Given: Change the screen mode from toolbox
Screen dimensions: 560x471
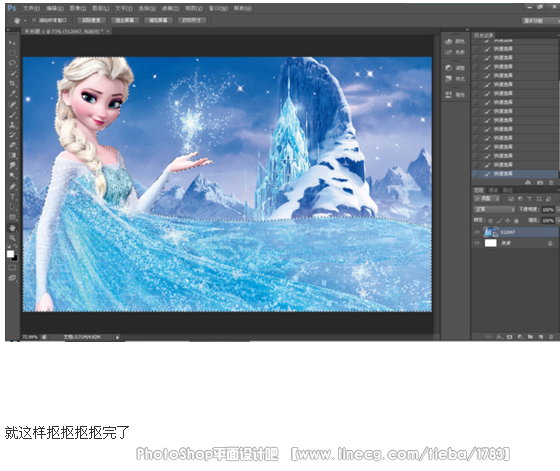Looking at the screenshot, I should (12, 278).
